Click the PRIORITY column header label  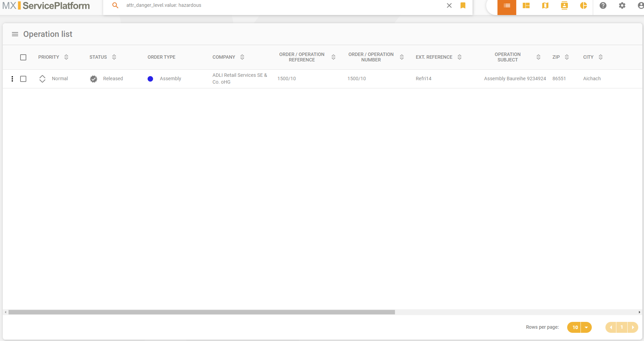click(49, 57)
